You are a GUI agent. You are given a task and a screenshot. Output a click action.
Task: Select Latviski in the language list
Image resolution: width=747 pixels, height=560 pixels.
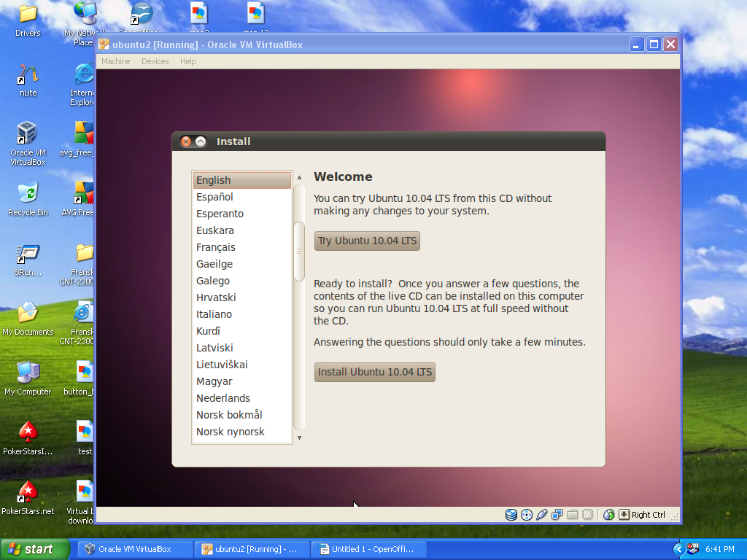[242, 348]
